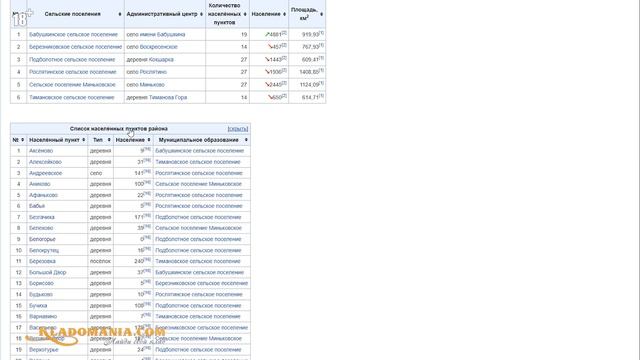Open footnote beside population 4881
The height and width of the screenshot is (360, 640).
coord(284,33)
